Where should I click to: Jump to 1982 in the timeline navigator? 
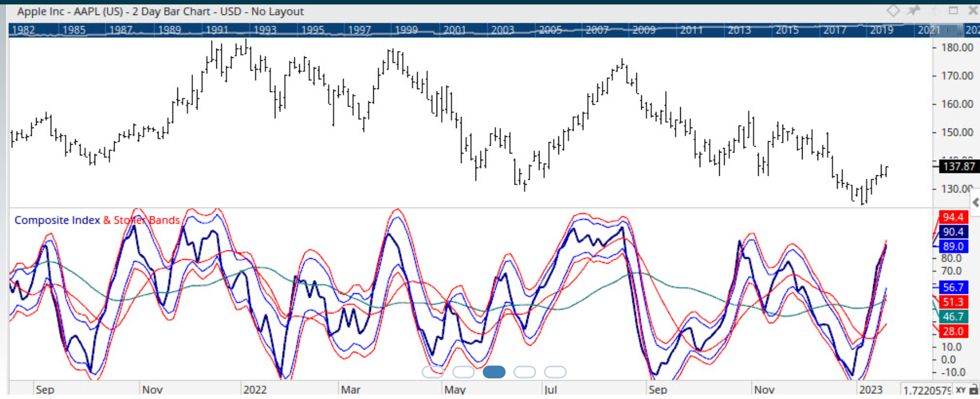pyautogui.click(x=23, y=30)
